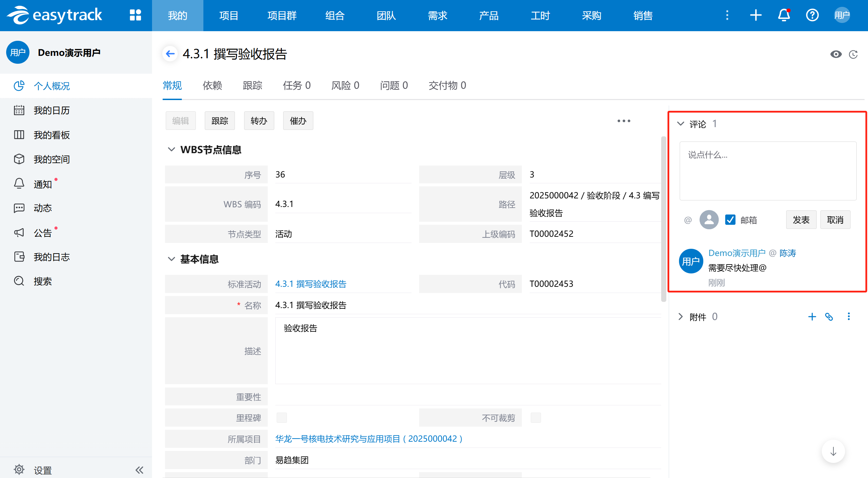Check the 里程碑 checkbox
Viewport: 868px width, 478px height.
[x=281, y=418]
